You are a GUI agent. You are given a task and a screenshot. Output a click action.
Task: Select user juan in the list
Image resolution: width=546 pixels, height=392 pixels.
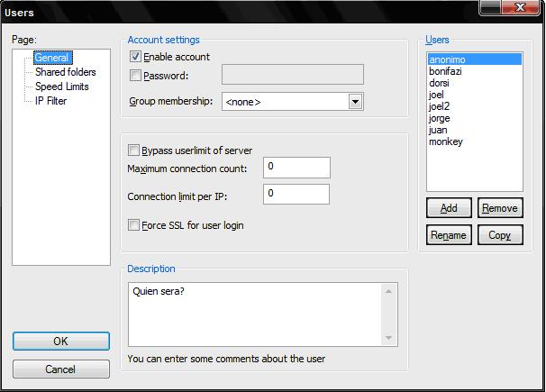(475, 130)
